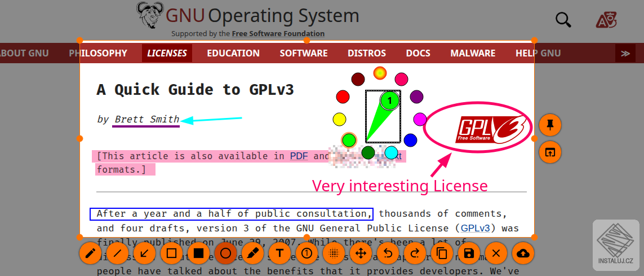This screenshot has width=644, height=276.
Task: Pick the dark green color swatch
Action: (x=368, y=152)
